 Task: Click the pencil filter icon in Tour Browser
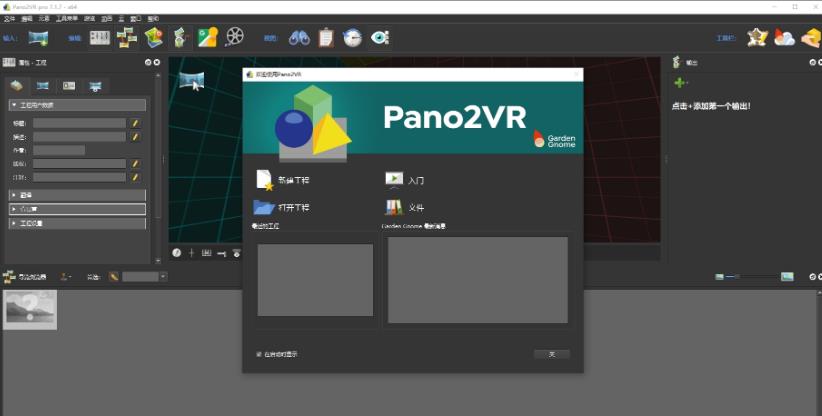click(114, 277)
